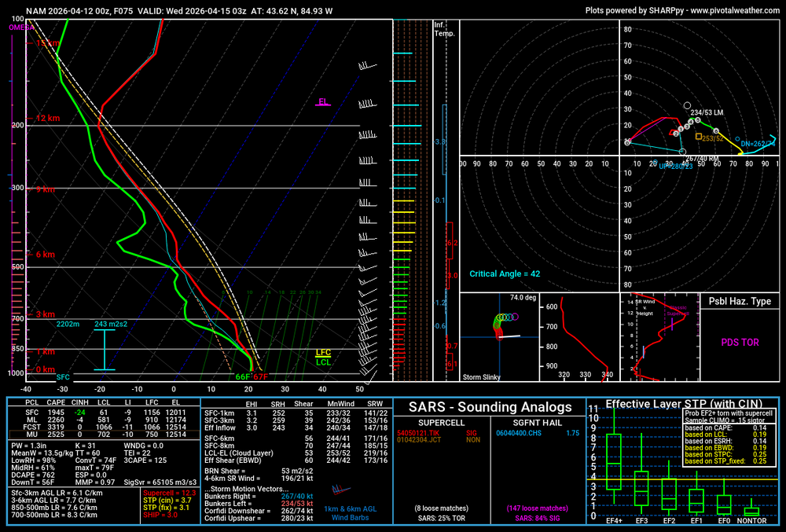Viewport: 786px width, 532px height.
Task: Click the green LCL marker
Action: tap(323, 362)
